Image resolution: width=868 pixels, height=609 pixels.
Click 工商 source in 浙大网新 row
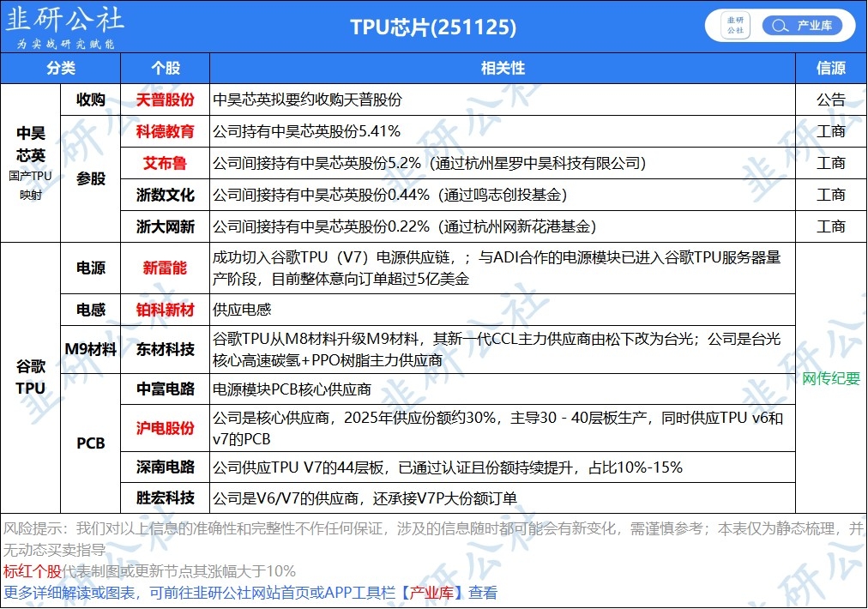click(x=831, y=226)
